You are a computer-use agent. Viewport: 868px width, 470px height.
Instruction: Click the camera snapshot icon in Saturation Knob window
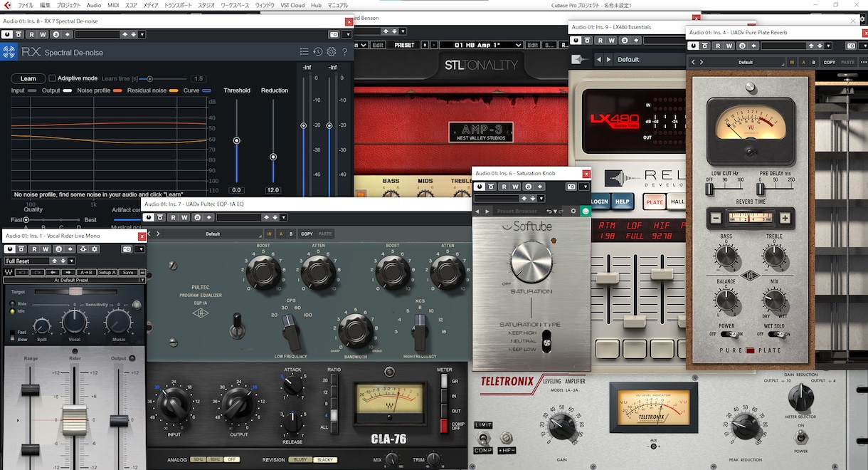[571, 187]
